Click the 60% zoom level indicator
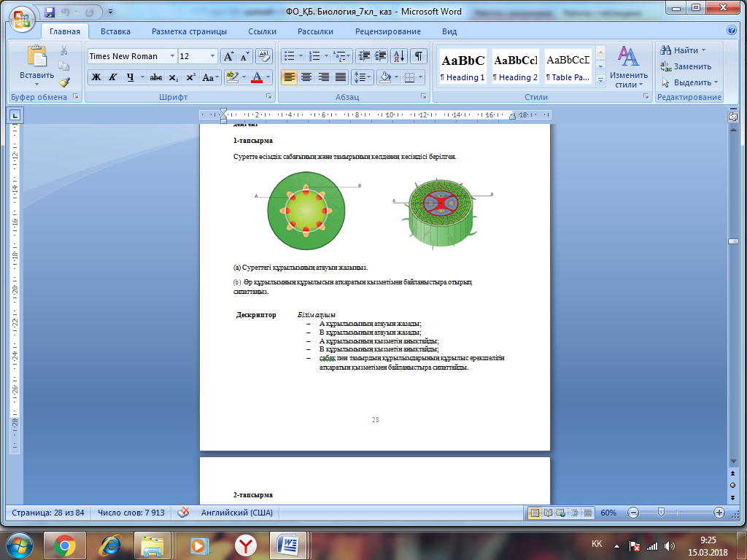 tap(608, 513)
